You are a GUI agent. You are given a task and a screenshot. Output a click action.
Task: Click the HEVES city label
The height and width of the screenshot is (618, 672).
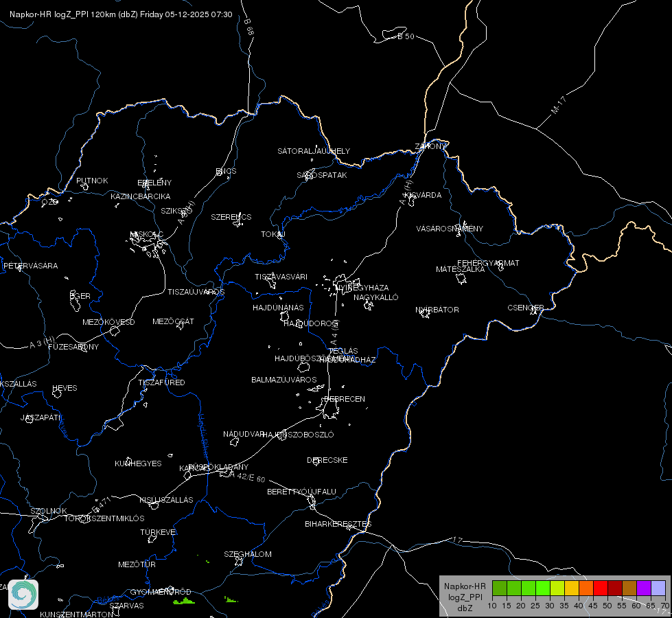tap(65, 388)
